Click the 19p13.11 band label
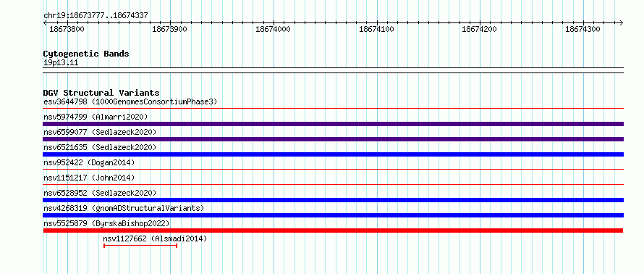 point(61,63)
